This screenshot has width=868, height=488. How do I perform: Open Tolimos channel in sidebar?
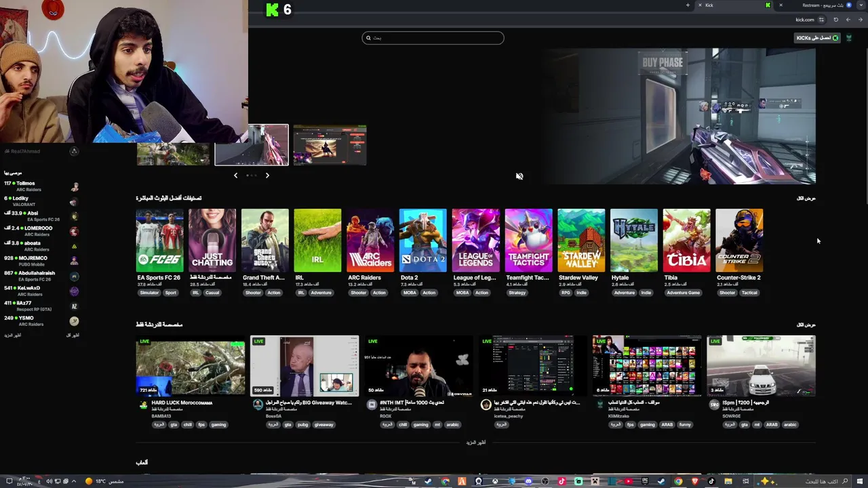pyautogui.click(x=41, y=186)
